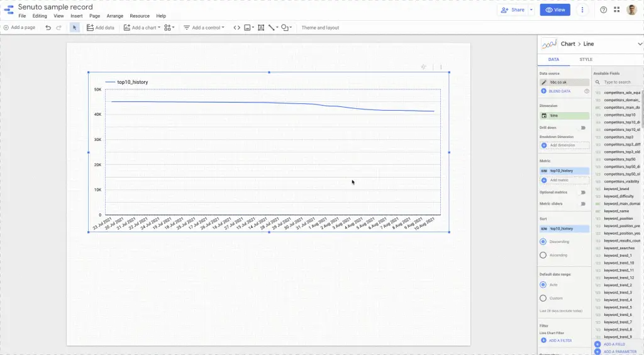
Task: Open the Google apps grid
Action: tap(616, 9)
